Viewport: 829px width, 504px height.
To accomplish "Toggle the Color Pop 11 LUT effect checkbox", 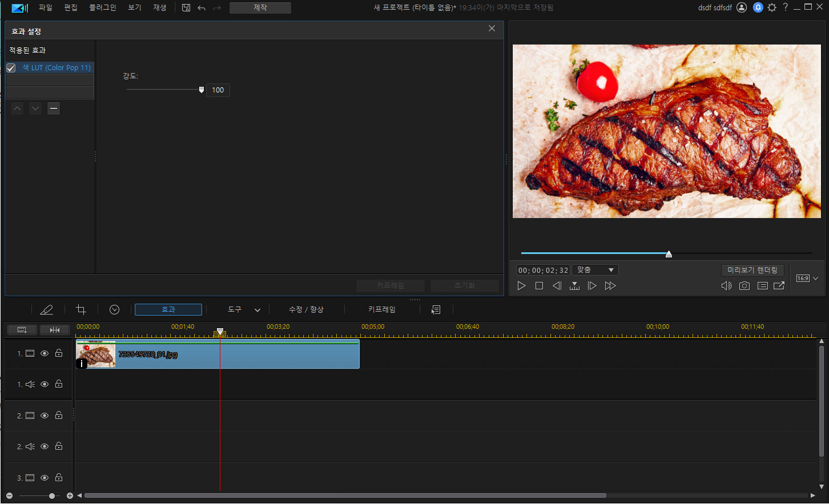I will tap(11, 68).
